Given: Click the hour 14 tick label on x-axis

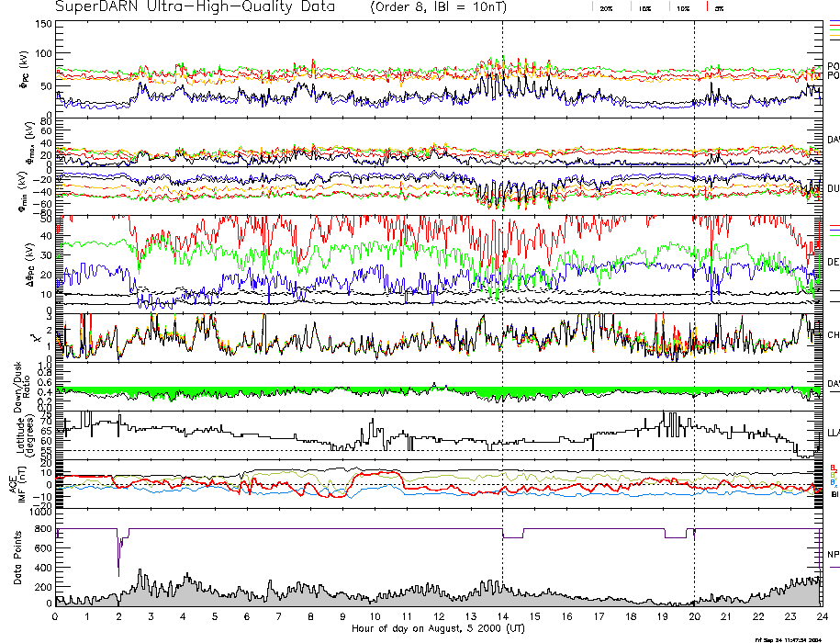Looking at the screenshot, I should pos(502,617).
